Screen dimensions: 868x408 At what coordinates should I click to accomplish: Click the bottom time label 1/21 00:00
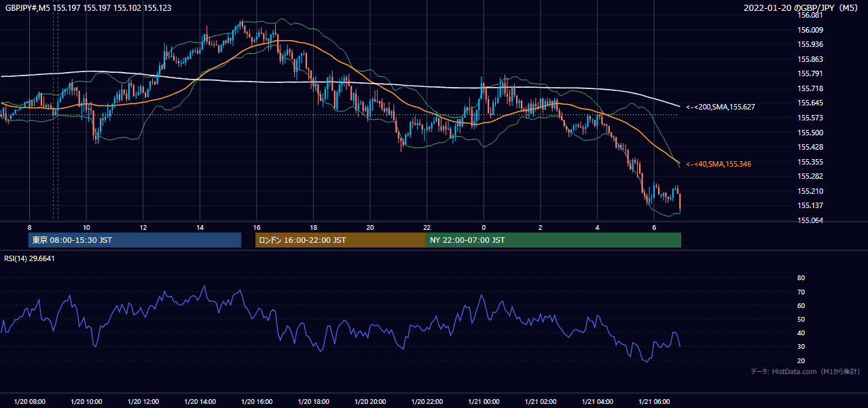click(484, 402)
